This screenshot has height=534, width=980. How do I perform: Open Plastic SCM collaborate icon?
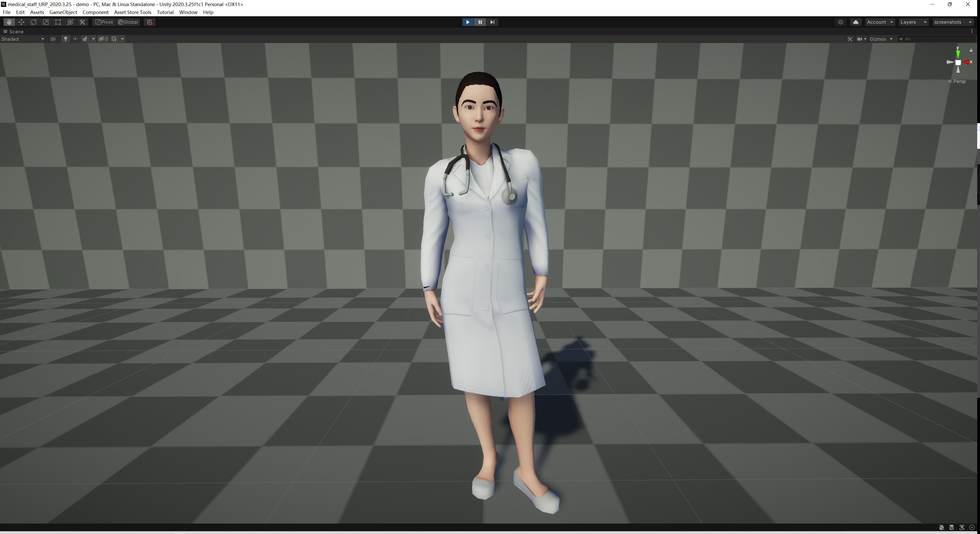(x=840, y=22)
